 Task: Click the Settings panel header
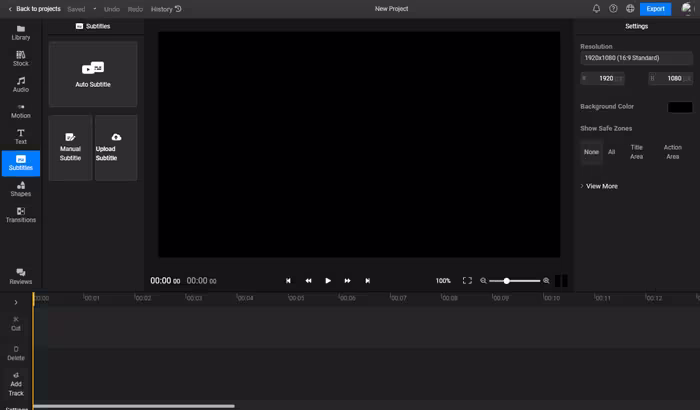click(x=636, y=26)
